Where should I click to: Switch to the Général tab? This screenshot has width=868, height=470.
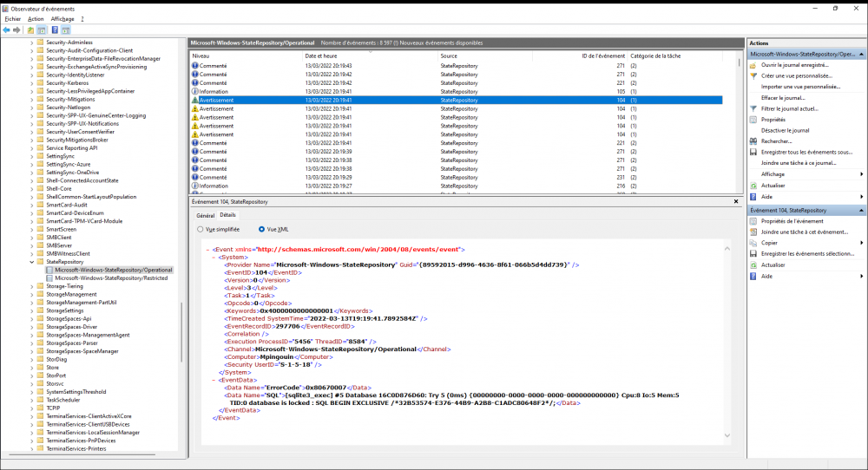tap(205, 214)
